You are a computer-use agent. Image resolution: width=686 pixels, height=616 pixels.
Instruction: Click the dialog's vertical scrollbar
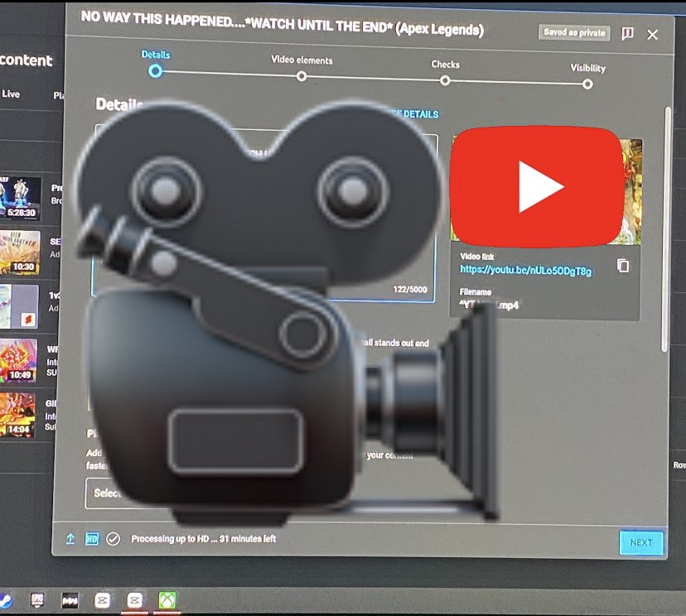tap(666, 229)
